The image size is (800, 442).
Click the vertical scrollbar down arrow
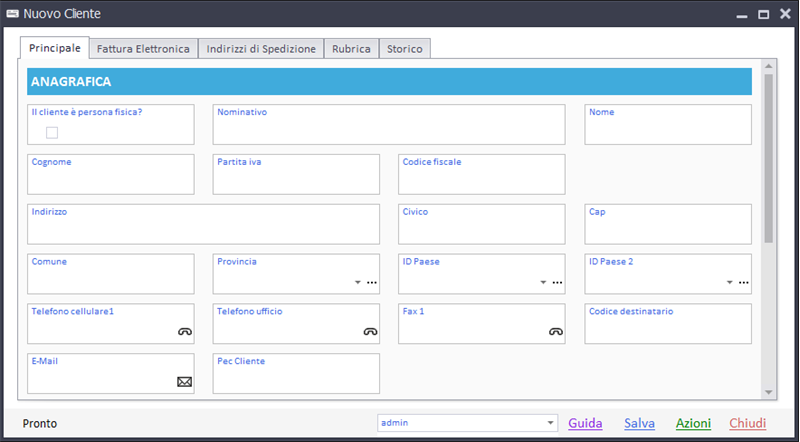pos(769,392)
